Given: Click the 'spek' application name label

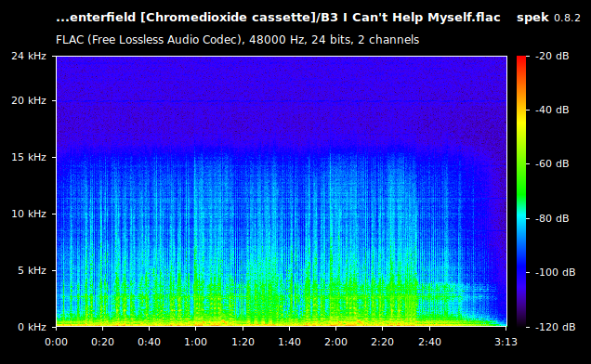Looking at the screenshot, I should click(532, 18).
